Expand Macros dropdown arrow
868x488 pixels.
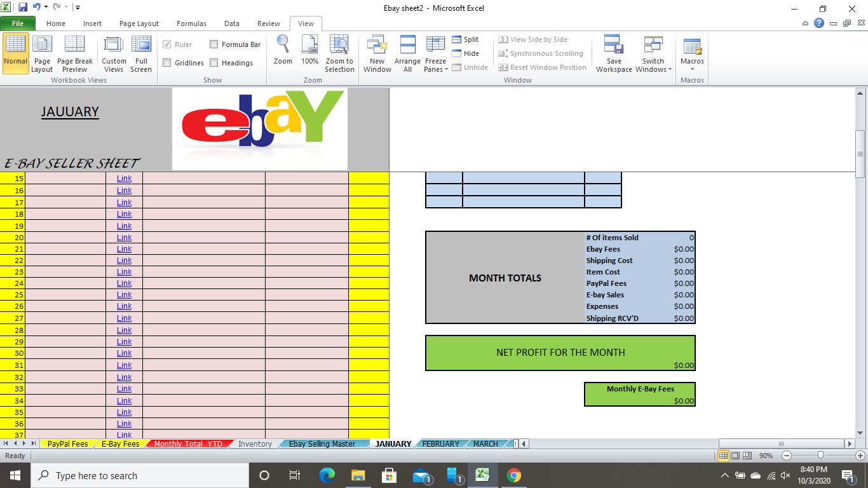point(692,69)
